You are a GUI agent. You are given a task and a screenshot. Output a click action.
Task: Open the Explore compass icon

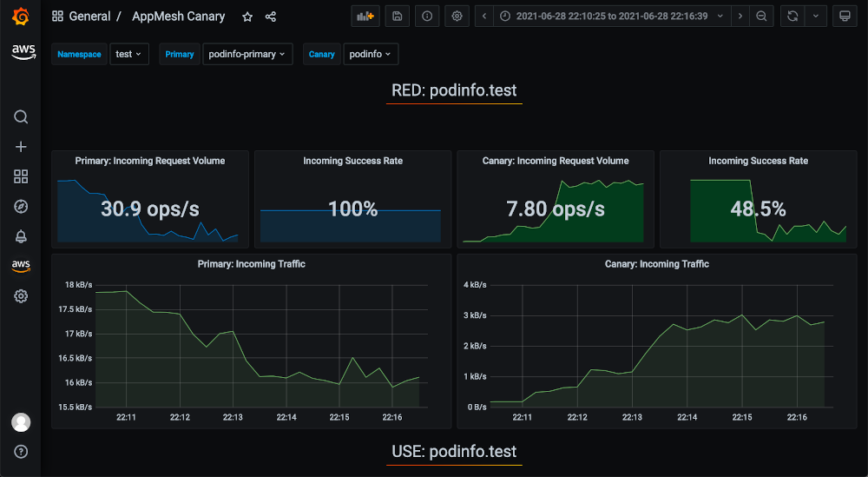pyautogui.click(x=21, y=207)
